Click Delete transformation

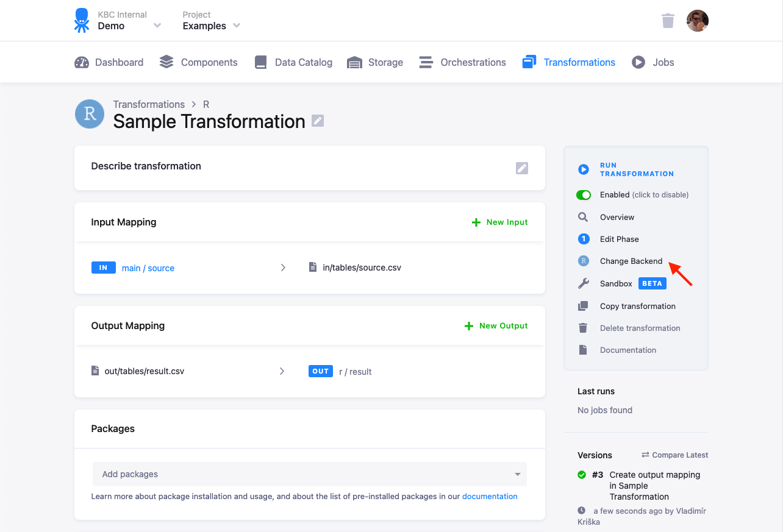point(640,328)
